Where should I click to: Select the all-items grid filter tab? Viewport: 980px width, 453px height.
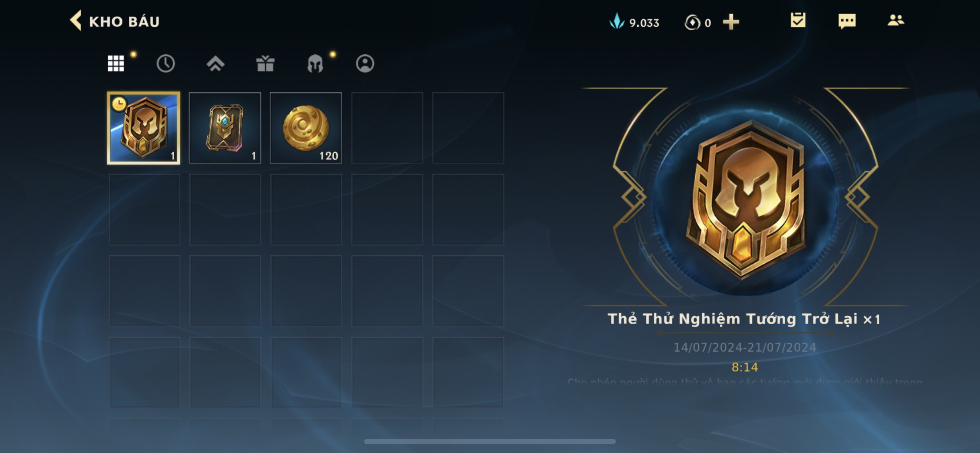click(x=116, y=63)
